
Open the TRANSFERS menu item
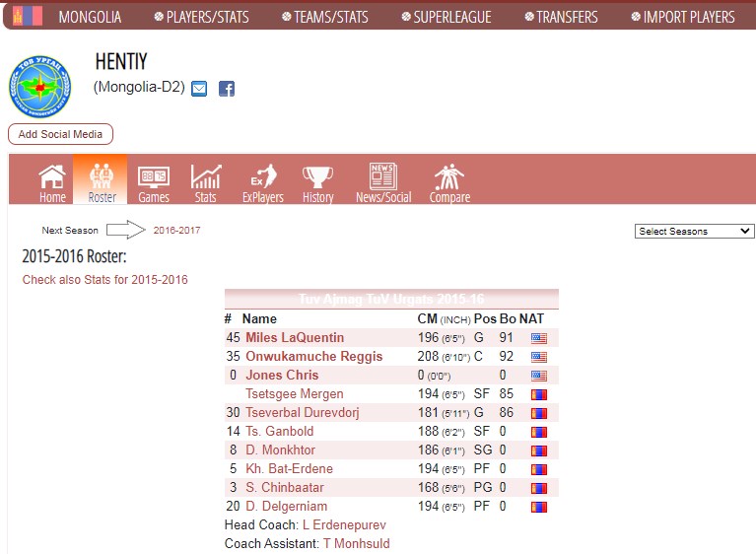point(560,17)
